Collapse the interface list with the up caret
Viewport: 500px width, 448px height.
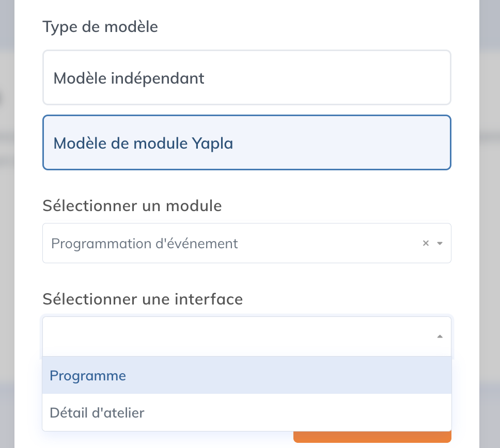[x=440, y=336]
